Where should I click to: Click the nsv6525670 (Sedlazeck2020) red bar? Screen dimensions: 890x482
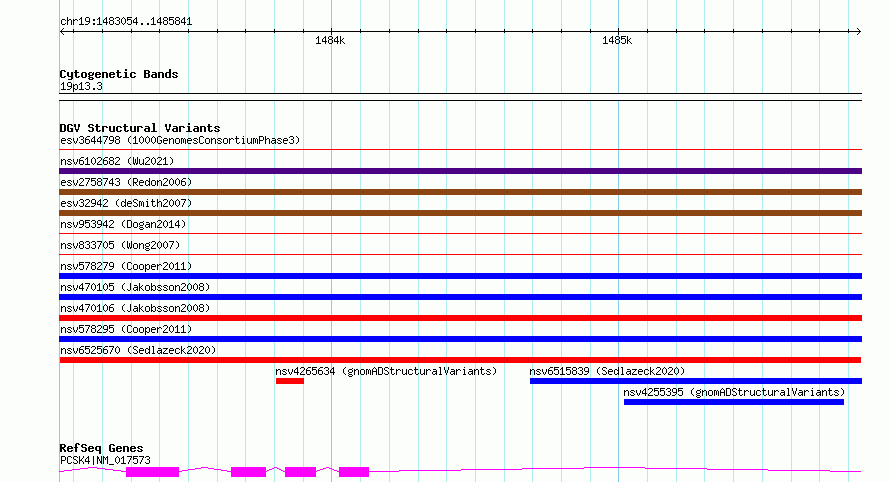tap(460, 360)
